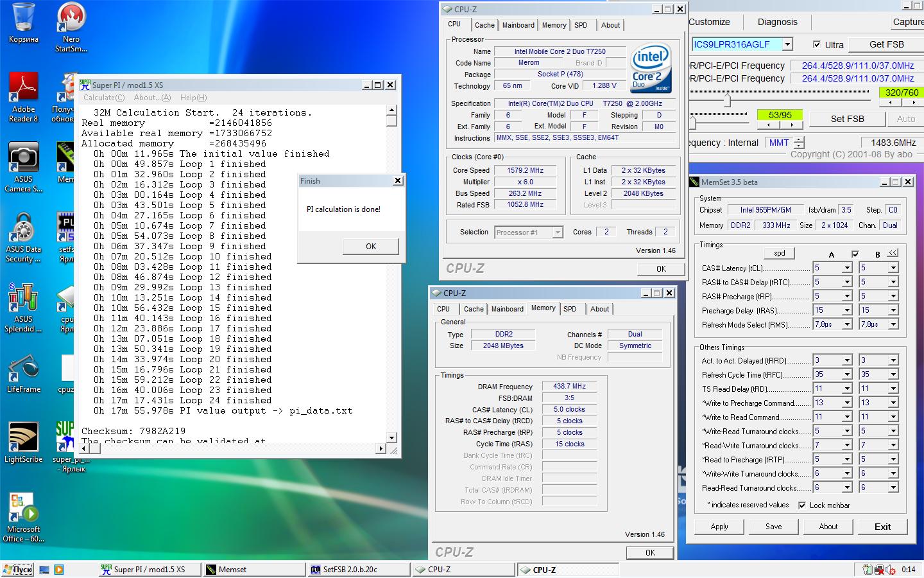924x578 pixels.
Task: Toggle the A/B link checkbox in MemSet timings
Action: [855, 254]
